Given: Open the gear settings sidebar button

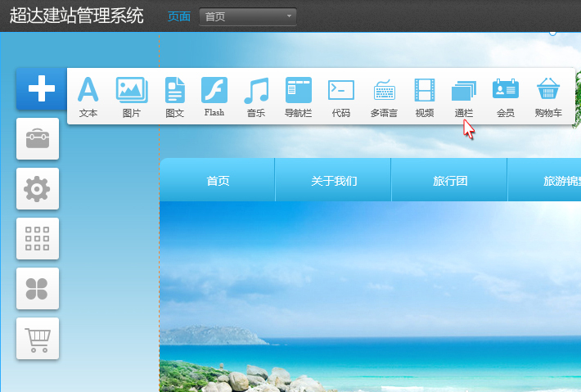Looking at the screenshot, I should pyautogui.click(x=38, y=189).
